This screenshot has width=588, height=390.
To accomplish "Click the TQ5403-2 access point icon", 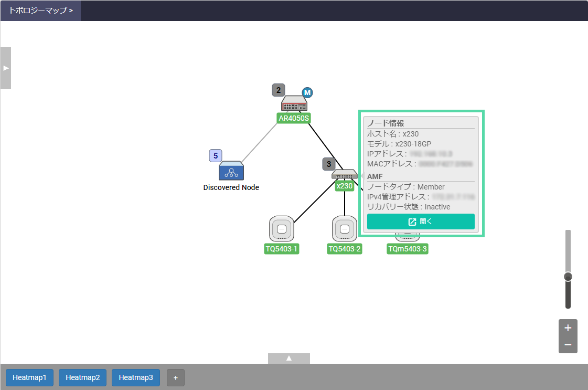I will click(x=345, y=229).
